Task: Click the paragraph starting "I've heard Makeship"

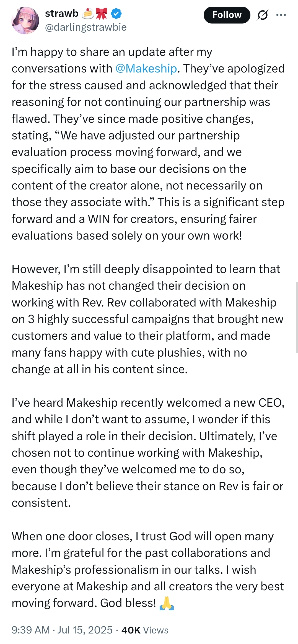Action: [x=144, y=453]
